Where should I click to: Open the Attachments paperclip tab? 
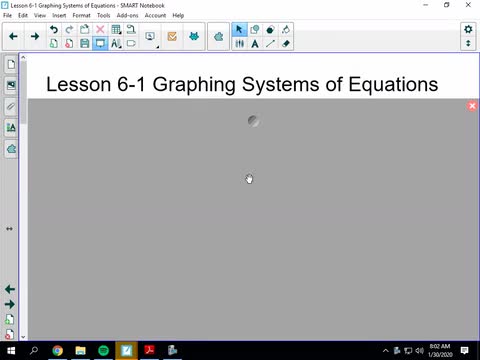(11, 107)
